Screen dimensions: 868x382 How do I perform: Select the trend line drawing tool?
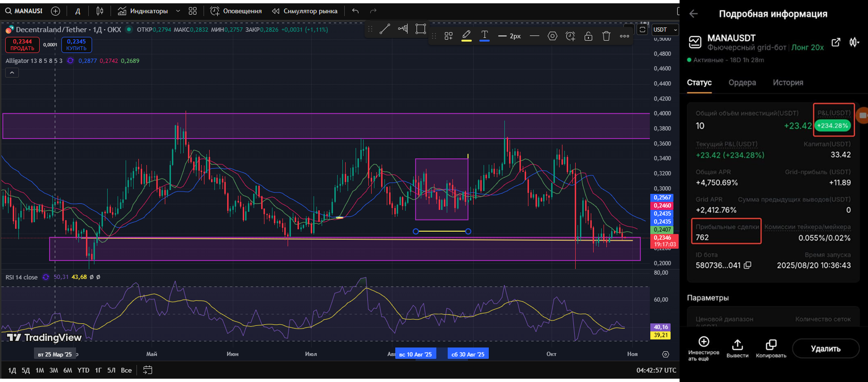pyautogui.click(x=385, y=29)
